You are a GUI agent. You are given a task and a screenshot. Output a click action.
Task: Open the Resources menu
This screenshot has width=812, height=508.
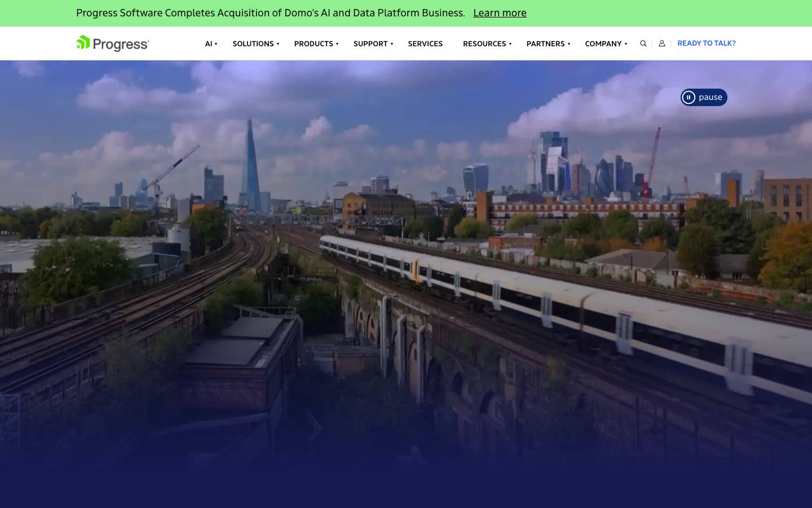[x=484, y=43]
